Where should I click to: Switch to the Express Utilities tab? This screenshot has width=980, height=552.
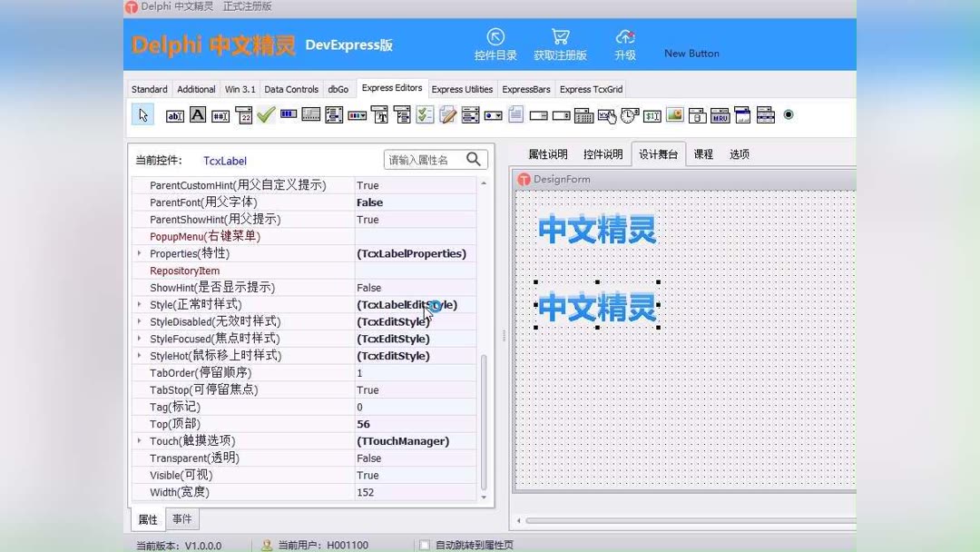461,88
